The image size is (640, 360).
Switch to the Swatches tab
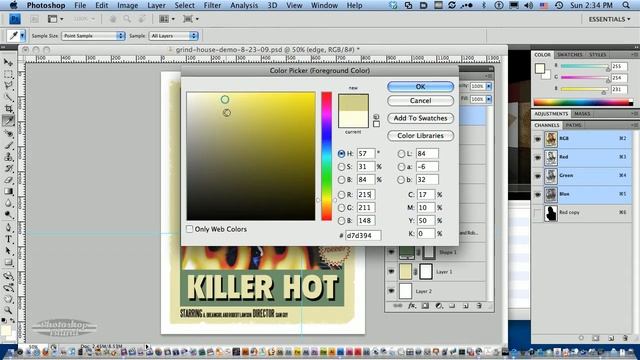pyautogui.click(x=569, y=55)
